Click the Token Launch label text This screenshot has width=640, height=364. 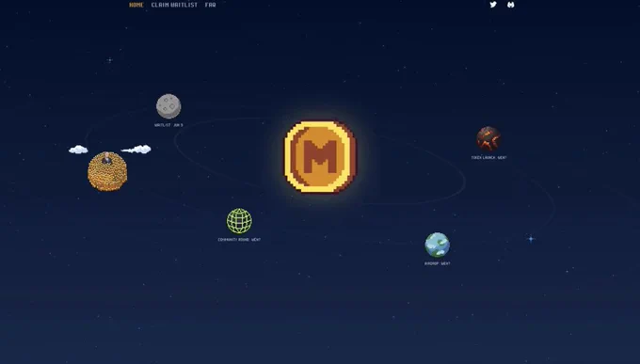coord(489,157)
